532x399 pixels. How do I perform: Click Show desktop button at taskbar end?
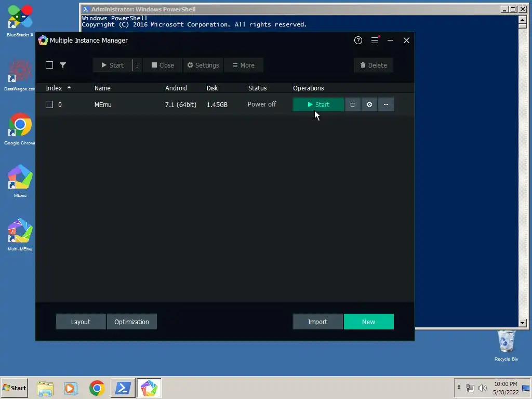(526, 388)
